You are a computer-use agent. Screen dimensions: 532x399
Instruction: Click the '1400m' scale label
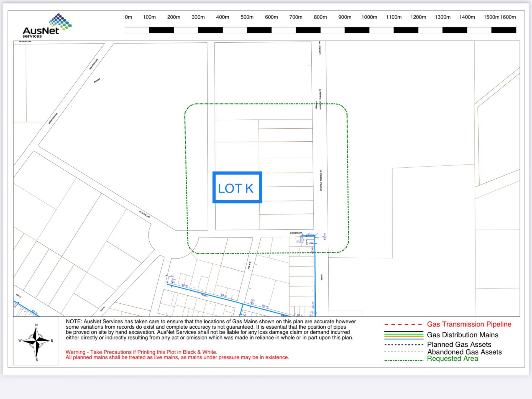point(467,17)
